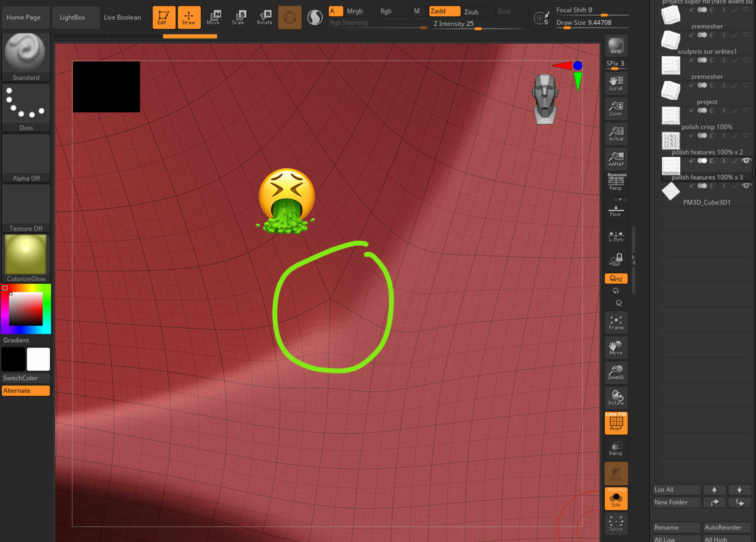The image size is (756, 542).
Task: Click the Frame icon
Action: [616, 323]
